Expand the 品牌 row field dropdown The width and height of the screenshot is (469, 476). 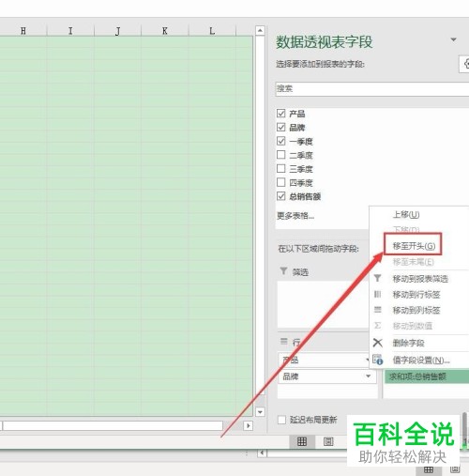point(369,376)
